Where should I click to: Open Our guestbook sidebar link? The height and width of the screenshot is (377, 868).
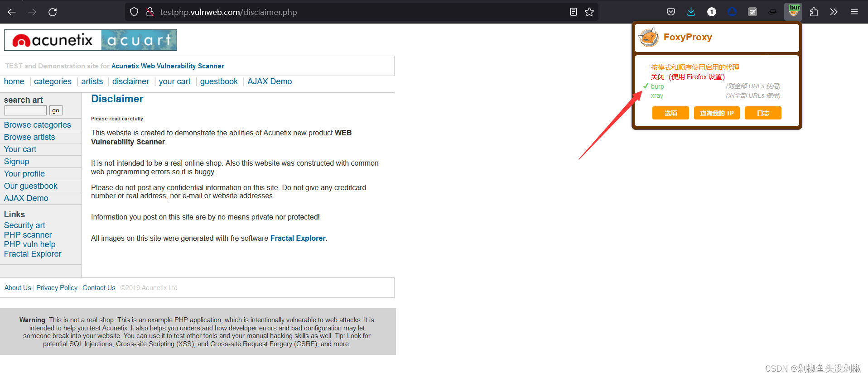pyautogui.click(x=31, y=186)
